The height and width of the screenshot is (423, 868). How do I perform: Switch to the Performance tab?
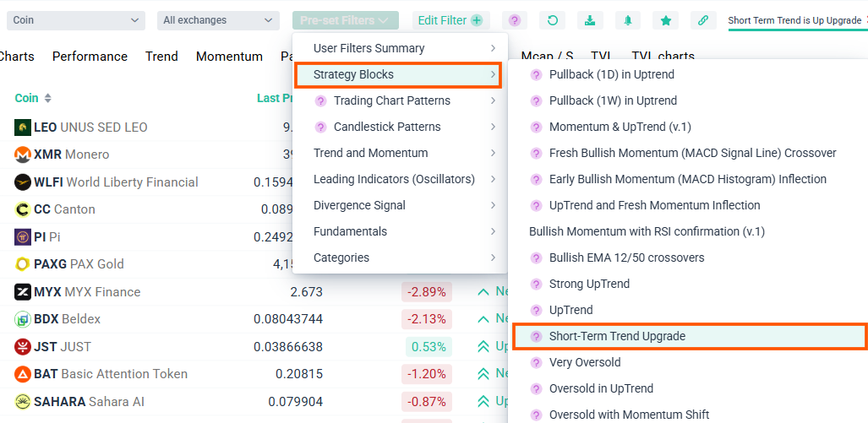point(90,57)
